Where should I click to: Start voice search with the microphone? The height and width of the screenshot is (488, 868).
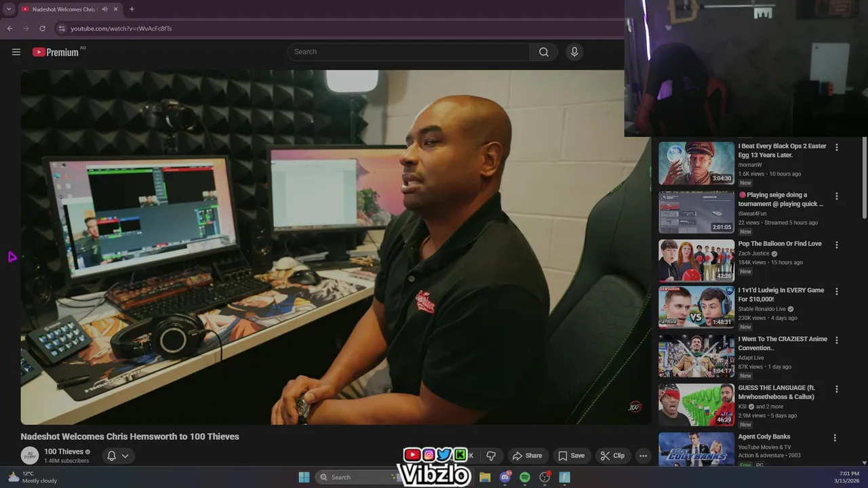pos(574,52)
